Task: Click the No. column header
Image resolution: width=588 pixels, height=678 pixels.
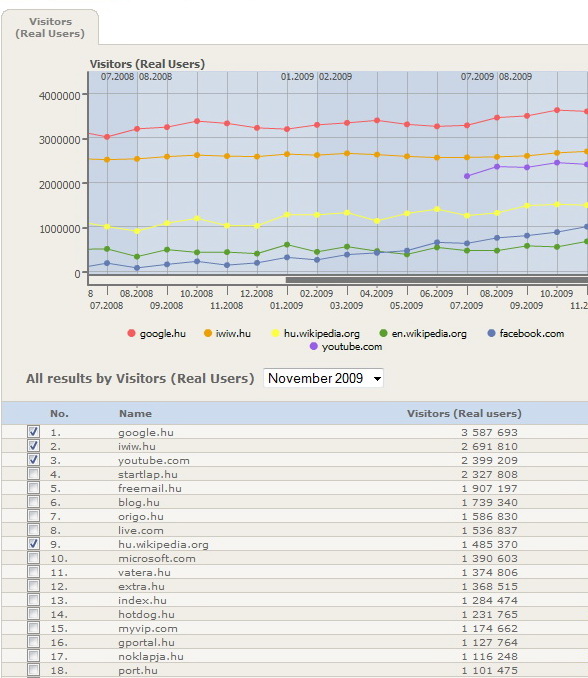Action: click(x=59, y=413)
